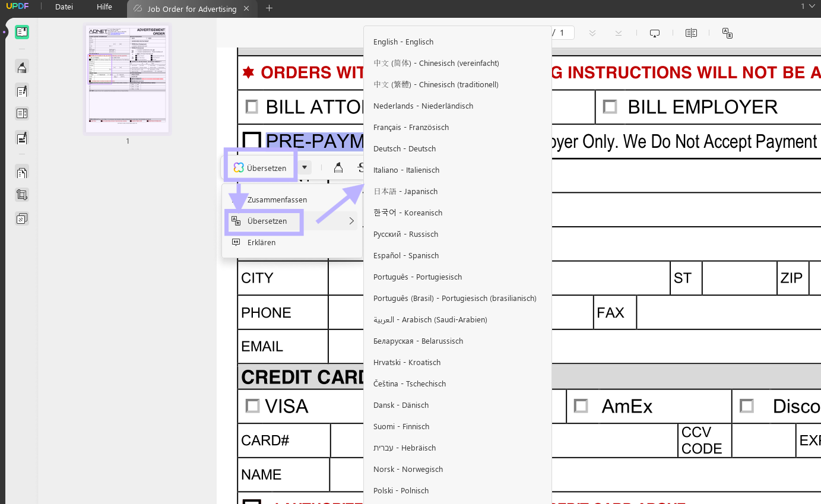The image size is (821, 504).
Task: Click the page number field showing / 1
Action: point(562,33)
